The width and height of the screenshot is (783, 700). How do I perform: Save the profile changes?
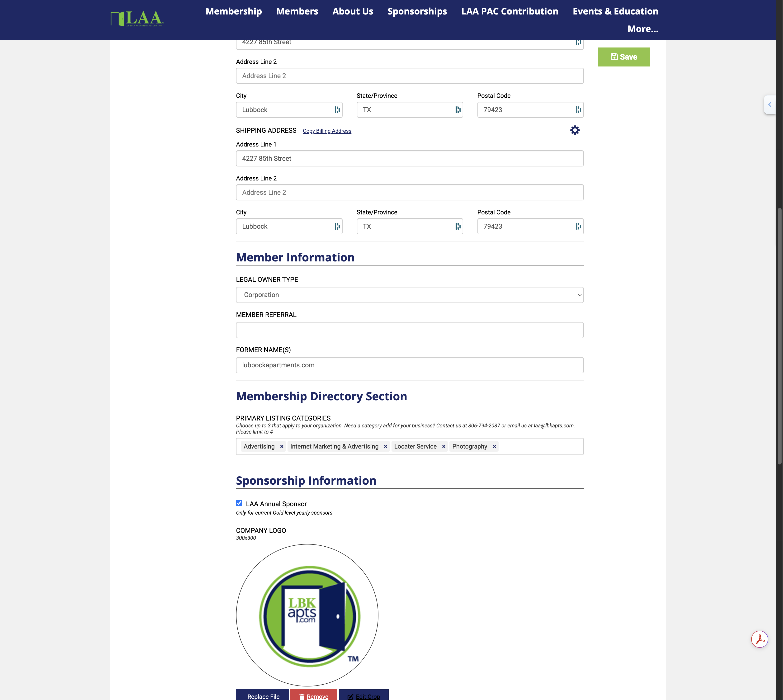click(x=624, y=57)
